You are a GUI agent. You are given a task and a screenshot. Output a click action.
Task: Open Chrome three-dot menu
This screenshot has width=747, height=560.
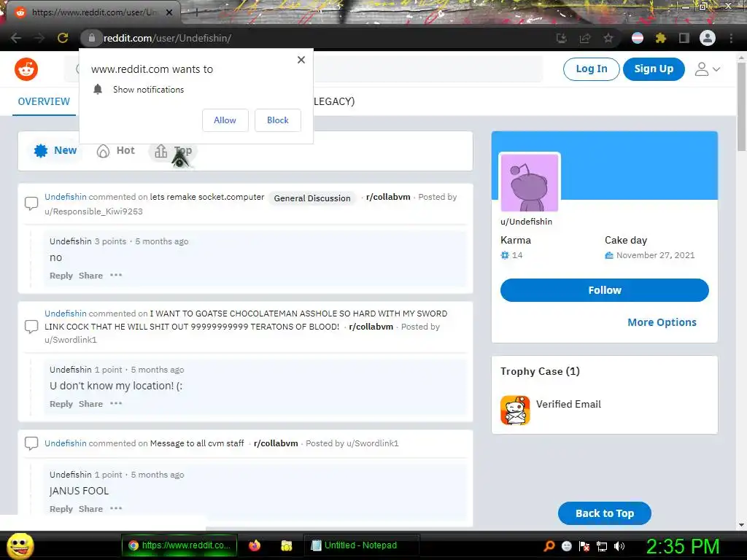(731, 38)
